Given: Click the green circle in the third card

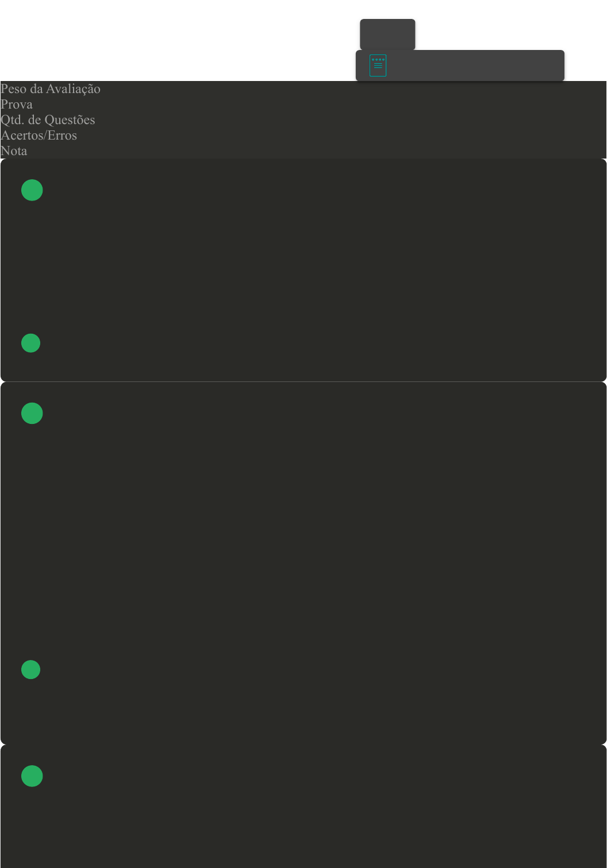Looking at the screenshot, I should 32,776.
